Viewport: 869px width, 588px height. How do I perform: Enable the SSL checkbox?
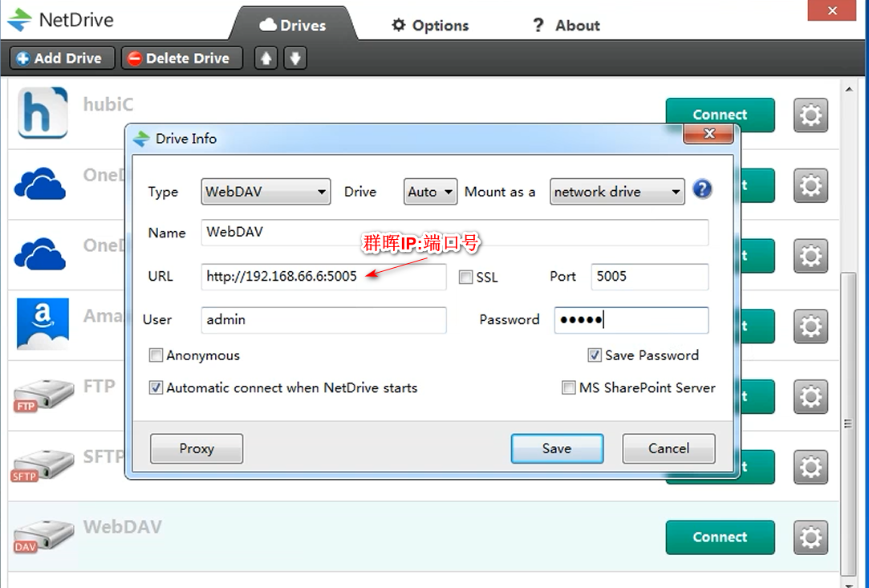465,278
